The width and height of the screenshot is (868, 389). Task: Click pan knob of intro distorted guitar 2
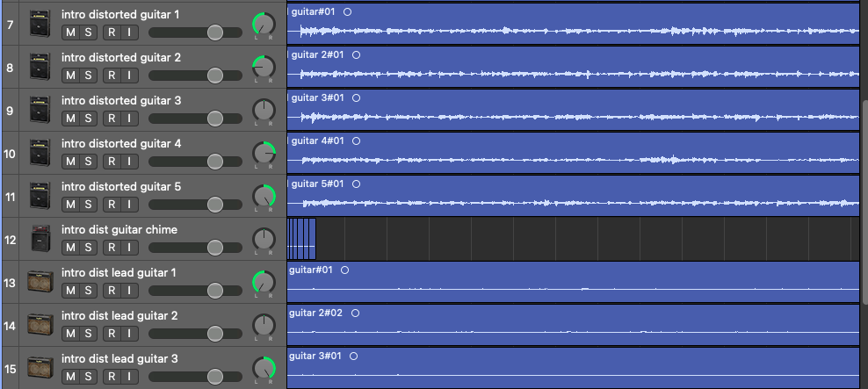coord(264,67)
